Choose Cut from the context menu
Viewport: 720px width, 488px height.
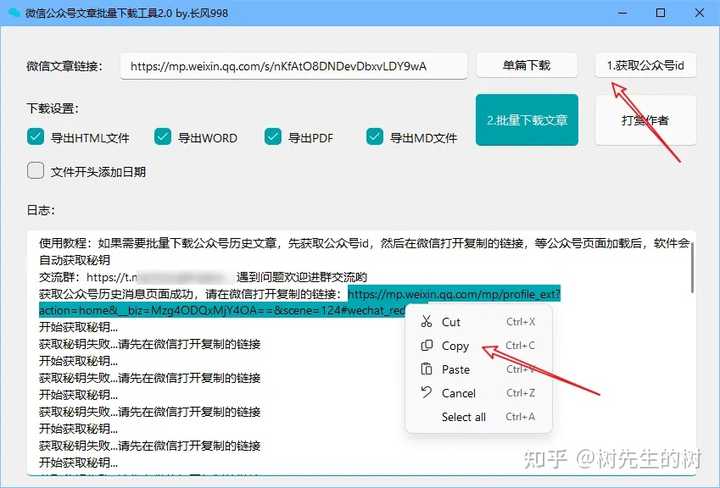(479, 322)
